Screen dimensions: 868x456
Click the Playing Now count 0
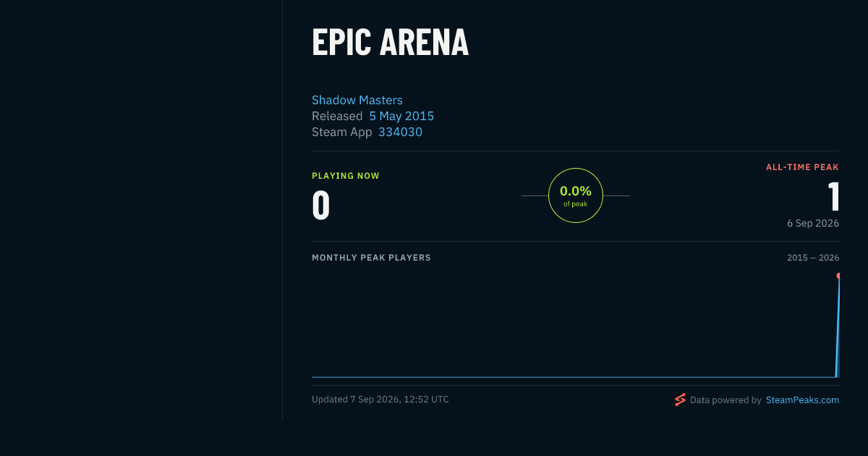(320, 205)
